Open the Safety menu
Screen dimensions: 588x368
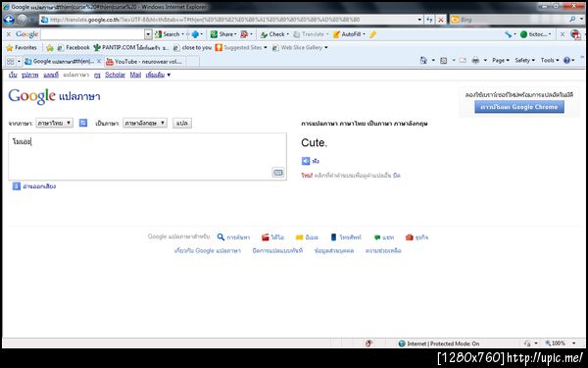524,60
